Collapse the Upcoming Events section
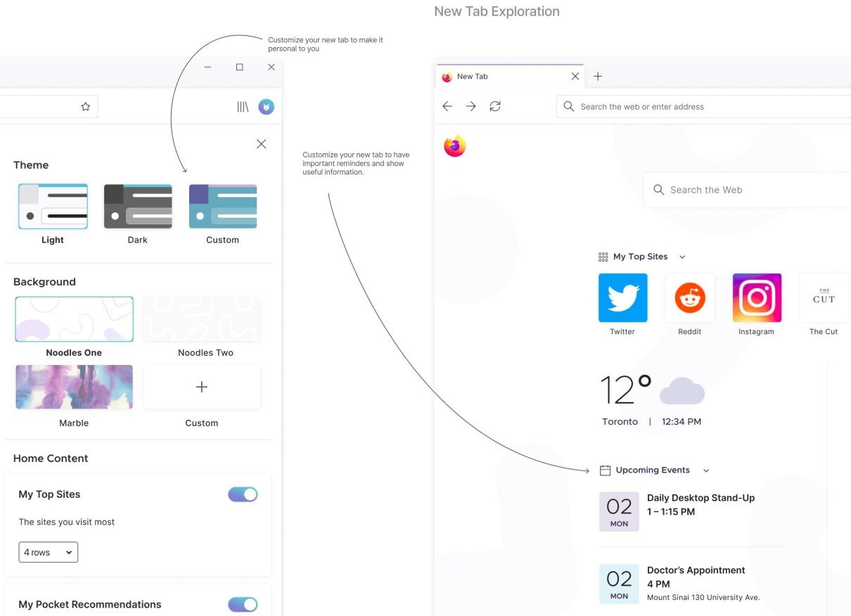Image resolution: width=851 pixels, height=616 pixels. pos(706,470)
